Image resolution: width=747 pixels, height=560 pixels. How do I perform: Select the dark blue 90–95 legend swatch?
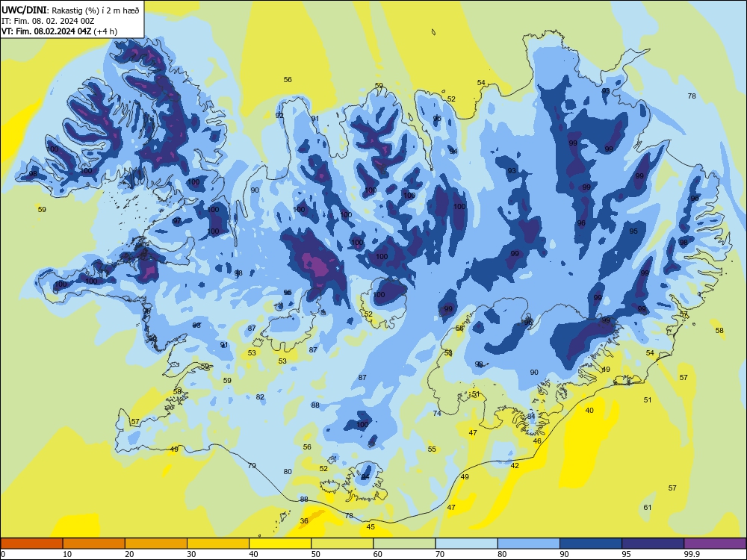pos(591,544)
